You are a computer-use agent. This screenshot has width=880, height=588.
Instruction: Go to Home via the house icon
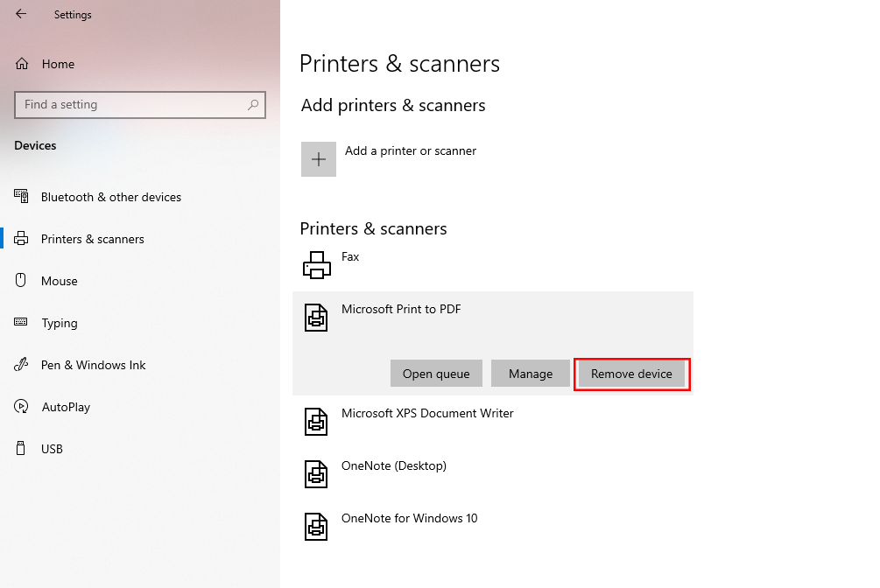tap(22, 64)
